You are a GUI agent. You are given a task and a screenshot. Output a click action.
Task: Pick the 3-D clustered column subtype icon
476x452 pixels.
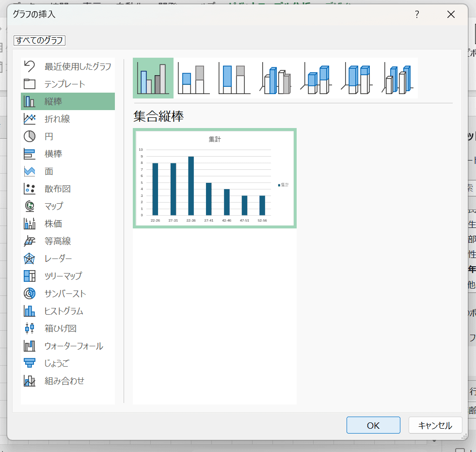tap(275, 79)
